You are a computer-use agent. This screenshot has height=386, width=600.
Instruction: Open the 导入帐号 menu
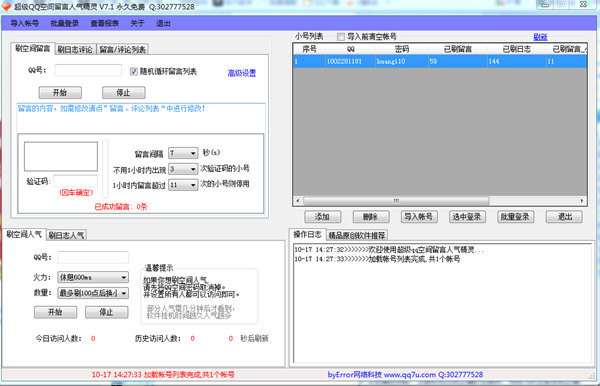[24, 23]
